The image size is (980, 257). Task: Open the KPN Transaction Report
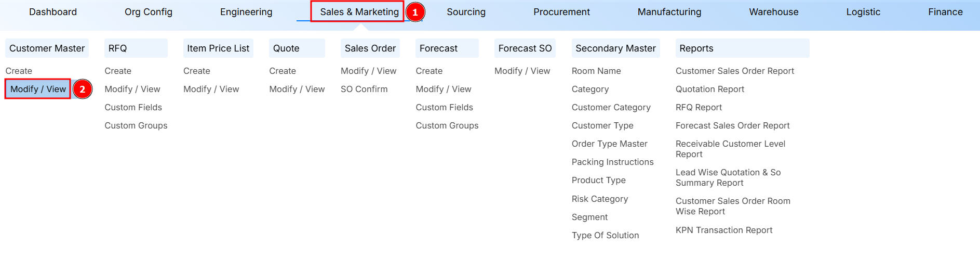pyautogui.click(x=723, y=230)
